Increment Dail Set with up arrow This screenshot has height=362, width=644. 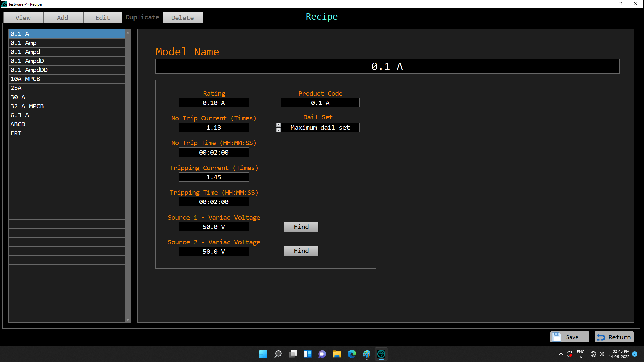point(278,125)
